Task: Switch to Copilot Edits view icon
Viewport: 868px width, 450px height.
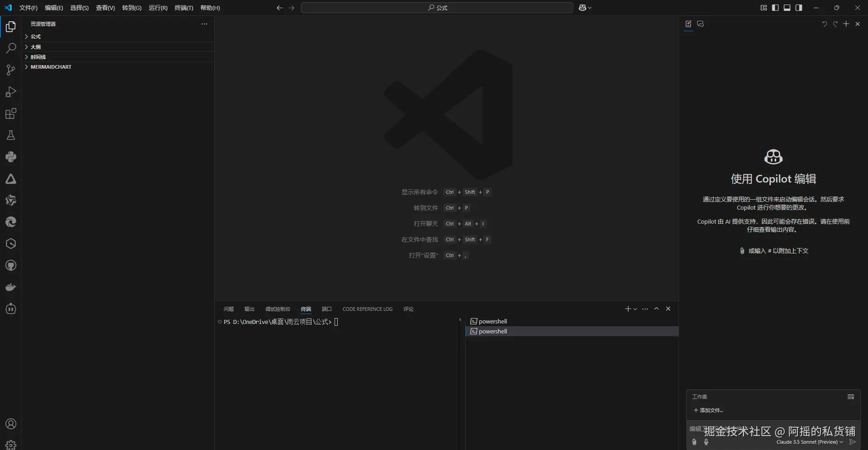Action: click(x=689, y=24)
